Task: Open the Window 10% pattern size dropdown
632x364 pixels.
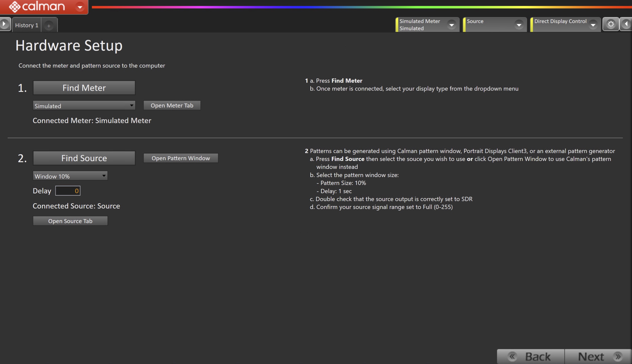Action: pos(70,176)
